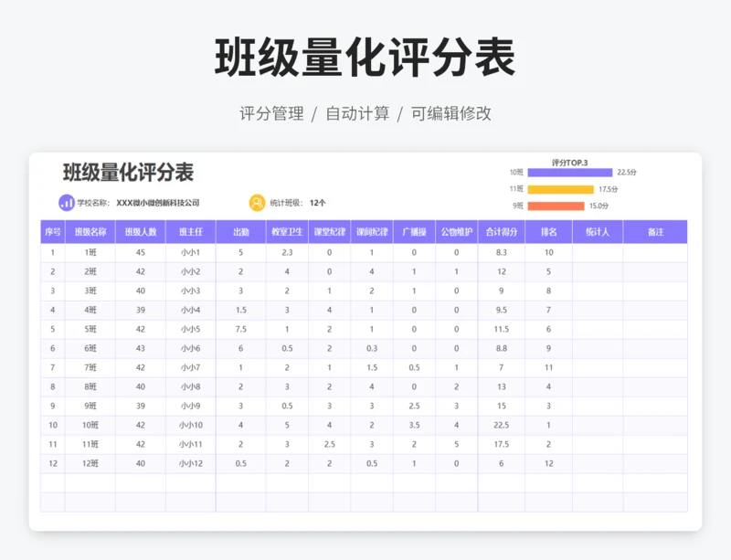Select the yellow 11班 chart bar
731x560 pixels.
[561, 189]
